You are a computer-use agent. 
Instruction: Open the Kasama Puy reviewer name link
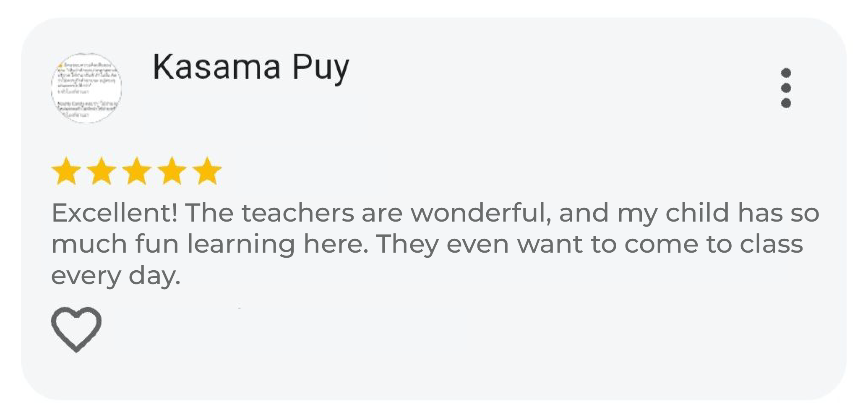251,68
